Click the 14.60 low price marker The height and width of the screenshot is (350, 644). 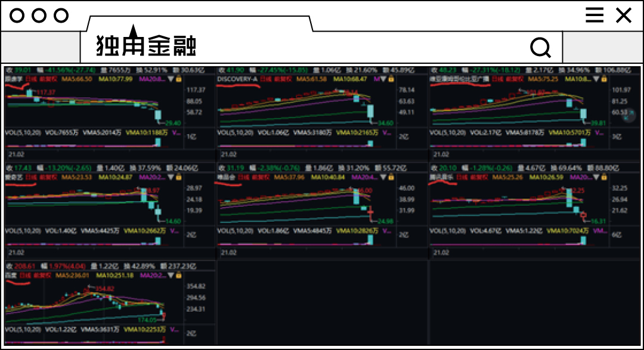click(x=173, y=221)
